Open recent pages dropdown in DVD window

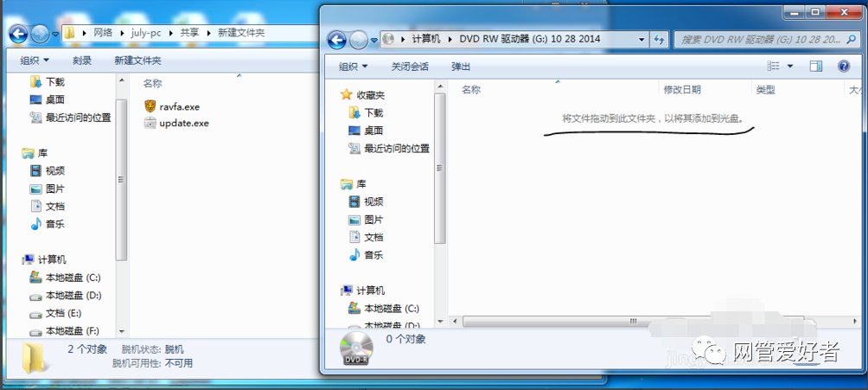pos(373,40)
